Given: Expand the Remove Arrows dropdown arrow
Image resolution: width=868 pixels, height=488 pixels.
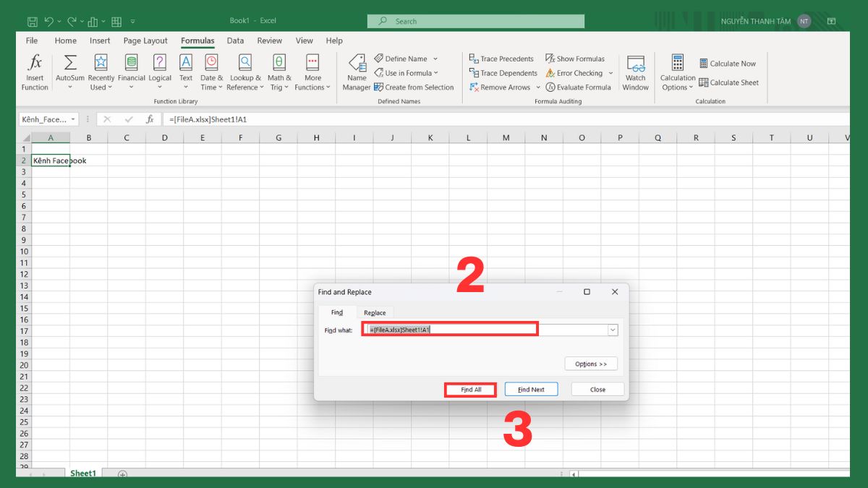Looking at the screenshot, I should point(538,87).
